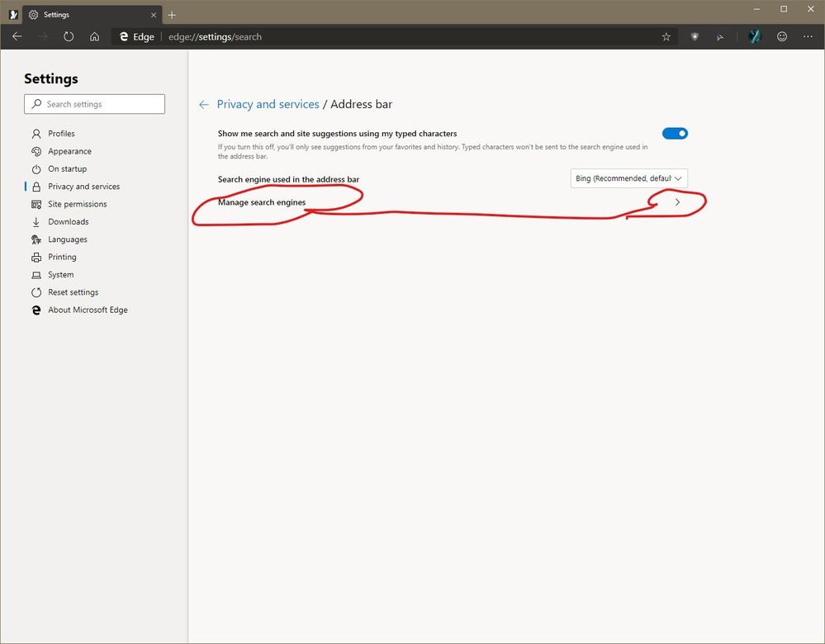Open Profiles settings
Screen dimensions: 825x644
[62, 134]
